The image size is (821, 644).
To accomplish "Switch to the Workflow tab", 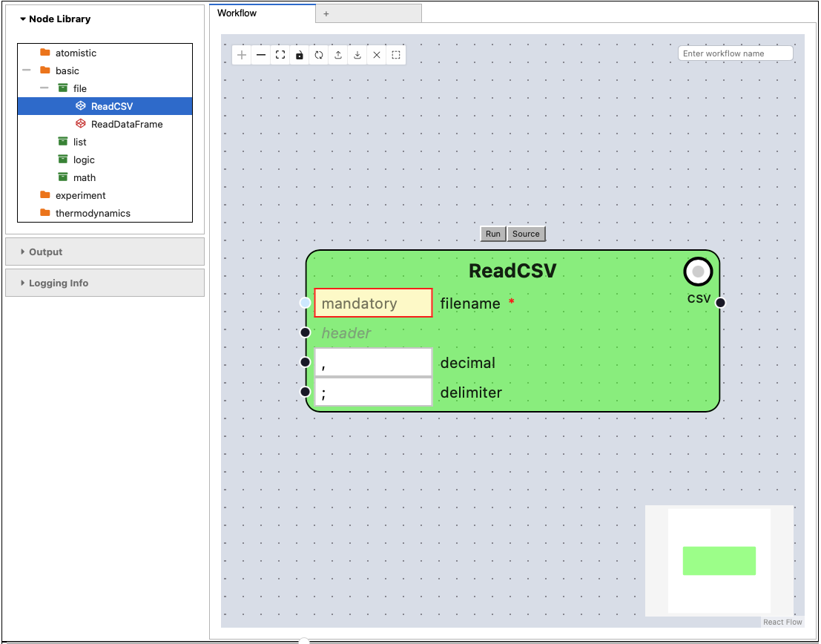I will [x=263, y=13].
